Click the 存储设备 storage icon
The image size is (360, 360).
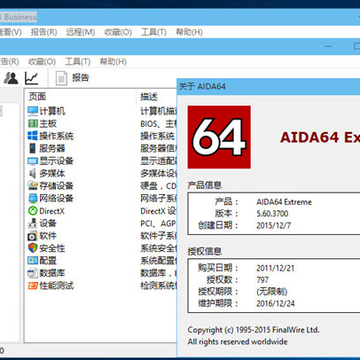click(33, 186)
